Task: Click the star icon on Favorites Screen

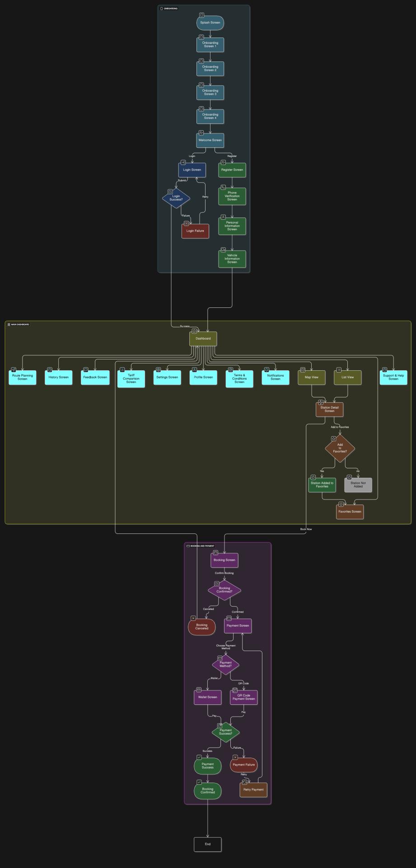Action: pyautogui.click(x=341, y=504)
